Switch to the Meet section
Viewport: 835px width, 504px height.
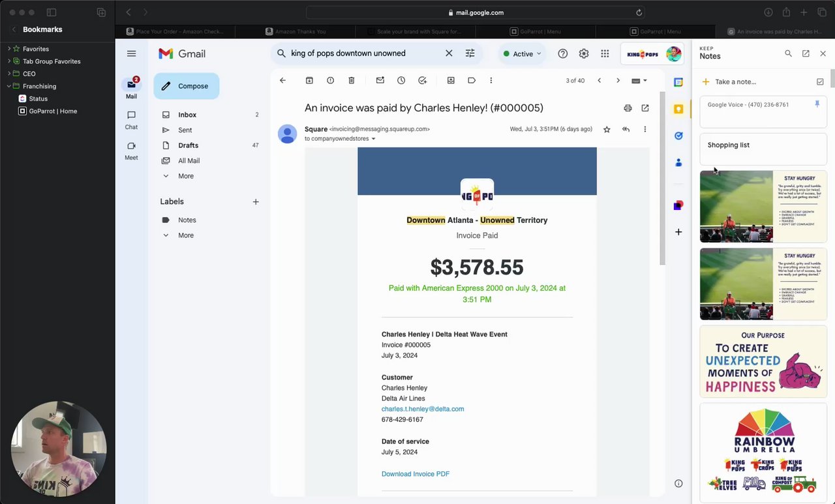pos(131,151)
